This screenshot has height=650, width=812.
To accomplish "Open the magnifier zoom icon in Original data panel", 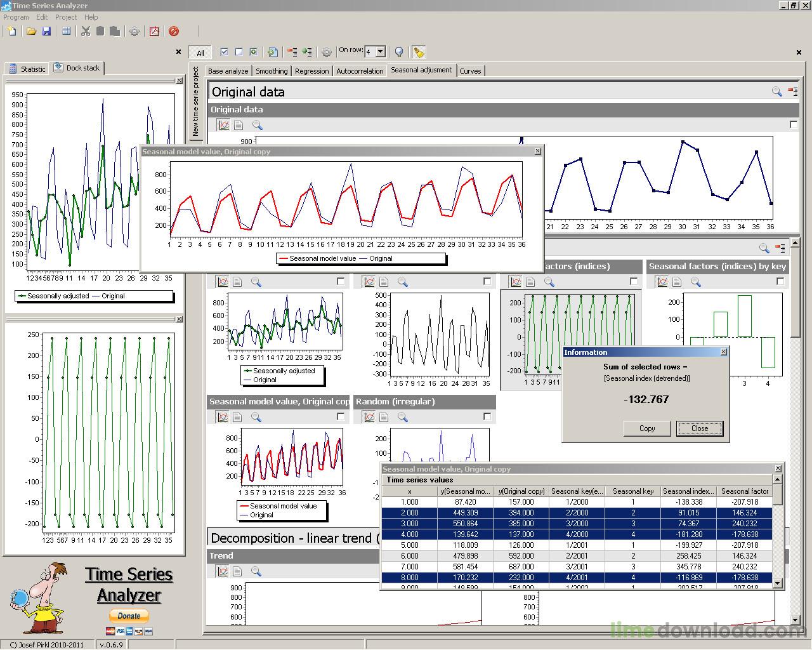I will [257, 125].
